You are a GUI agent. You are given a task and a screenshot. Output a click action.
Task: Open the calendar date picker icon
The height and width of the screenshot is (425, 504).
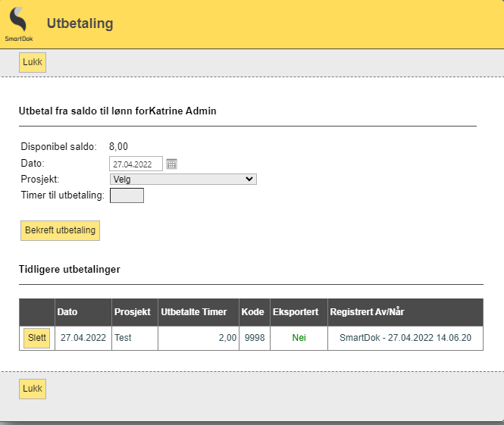click(171, 164)
